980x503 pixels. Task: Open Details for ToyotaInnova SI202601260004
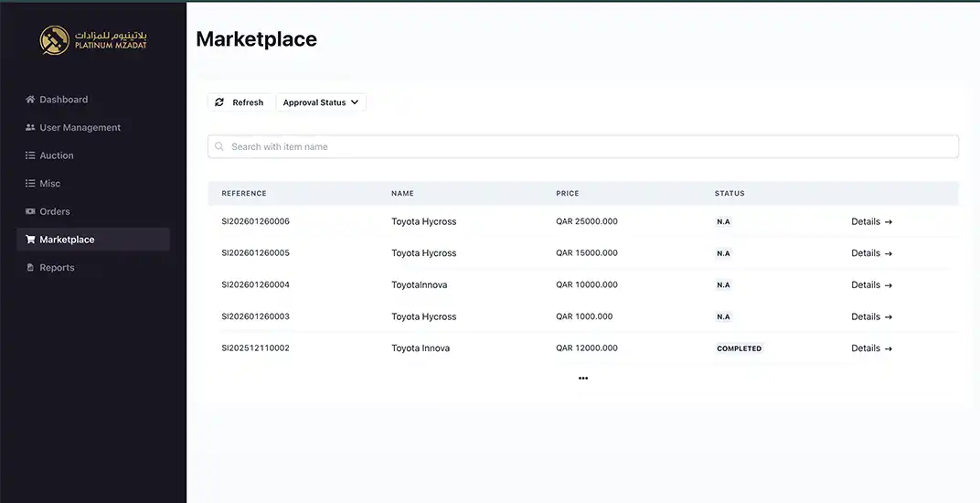pos(871,284)
